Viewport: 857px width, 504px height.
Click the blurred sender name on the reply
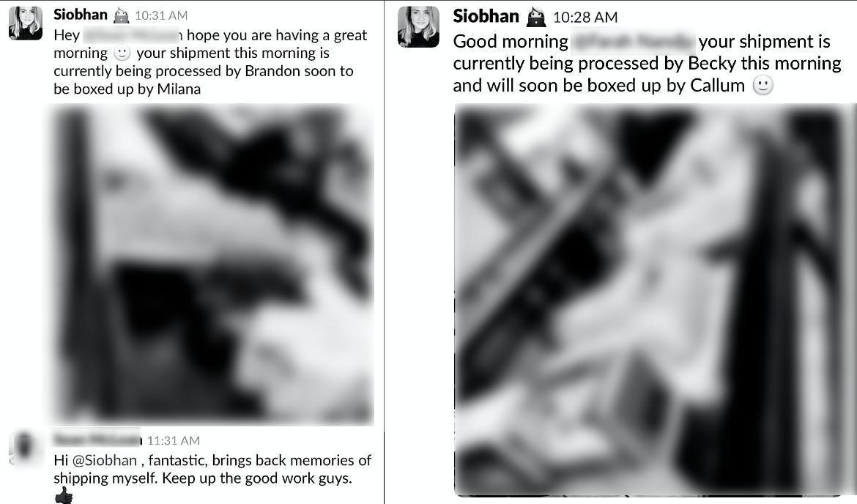[x=97, y=439]
